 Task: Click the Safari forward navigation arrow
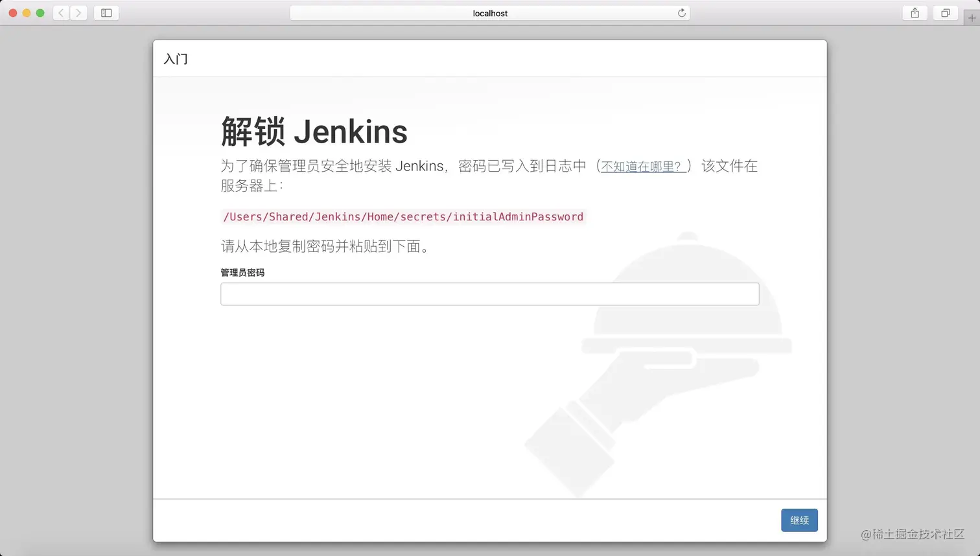pyautogui.click(x=78, y=13)
